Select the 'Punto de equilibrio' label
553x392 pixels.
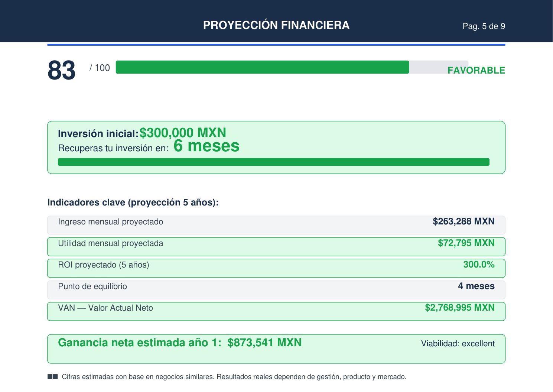point(92,286)
